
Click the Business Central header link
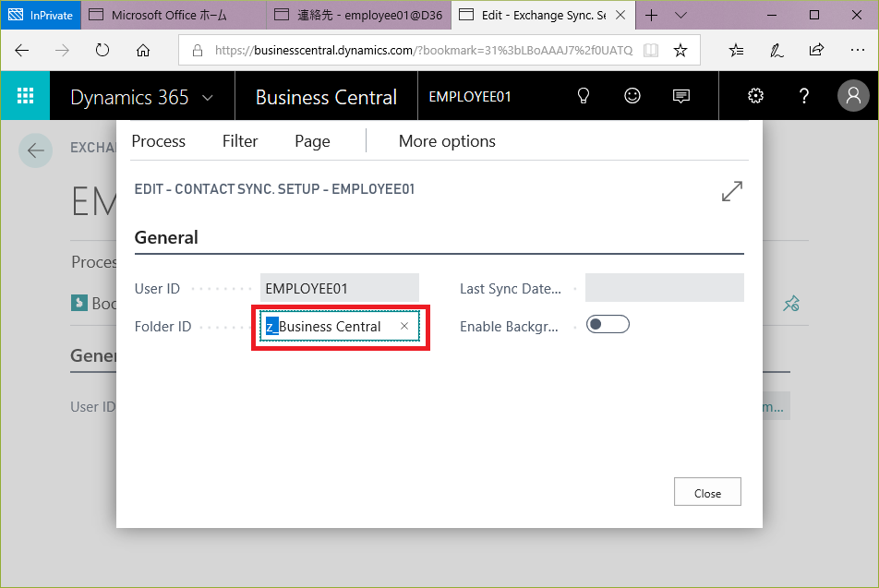326,97
